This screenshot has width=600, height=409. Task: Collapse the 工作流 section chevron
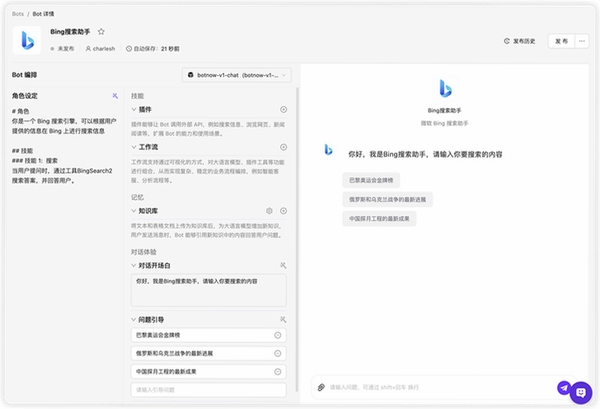pyautogui.click(x=134, y=147)
